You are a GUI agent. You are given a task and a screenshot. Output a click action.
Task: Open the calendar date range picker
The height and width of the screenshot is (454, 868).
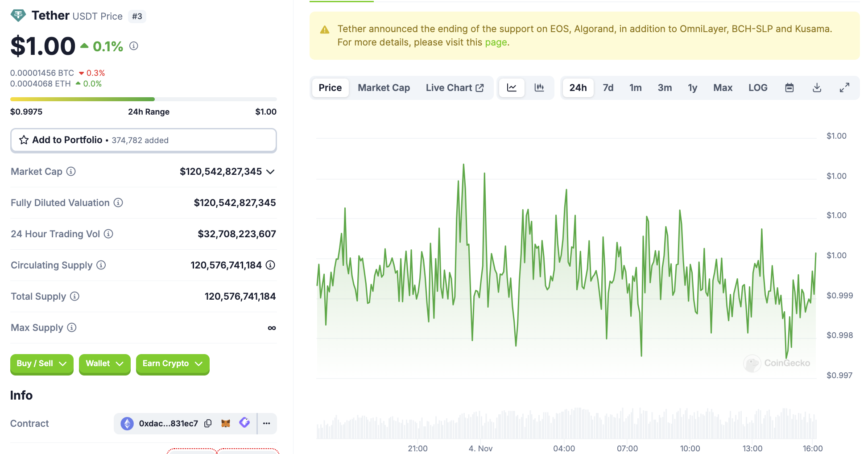[x=789, y=88]
